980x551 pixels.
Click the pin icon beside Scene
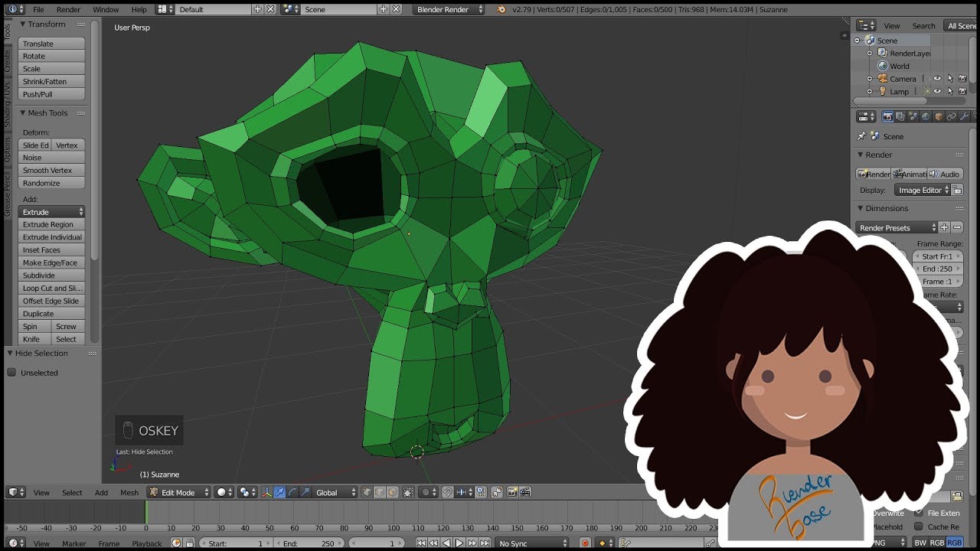(861, 136)
